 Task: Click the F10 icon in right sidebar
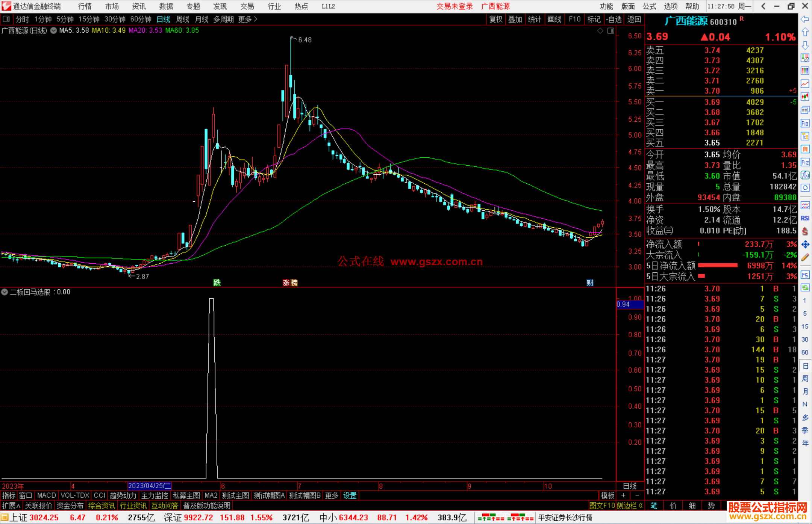pyautogui.click(x=805, y=124)
